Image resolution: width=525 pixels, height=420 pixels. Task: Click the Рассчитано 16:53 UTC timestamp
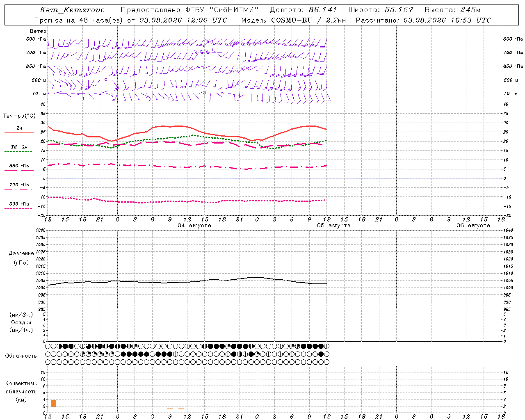[423, 20]
